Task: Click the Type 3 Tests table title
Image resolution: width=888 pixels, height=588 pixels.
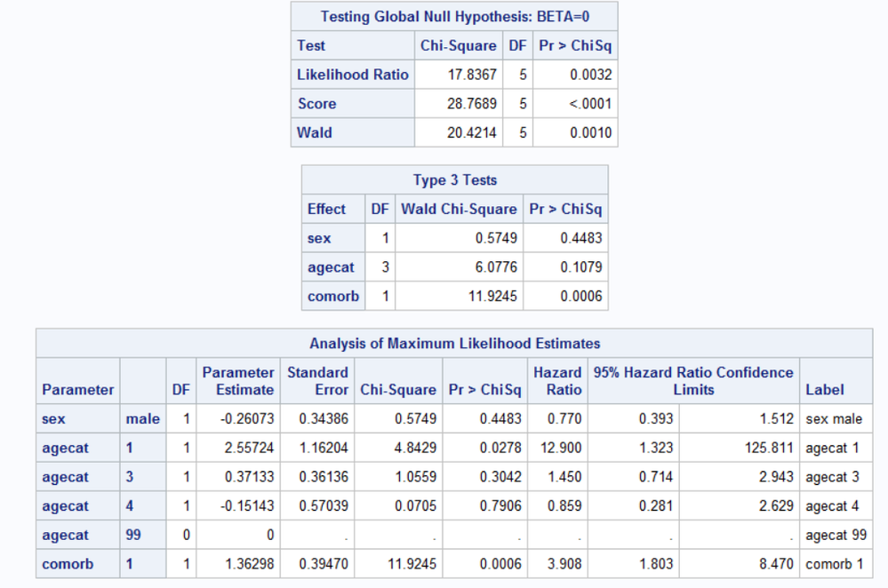Action: click(455, 180)
